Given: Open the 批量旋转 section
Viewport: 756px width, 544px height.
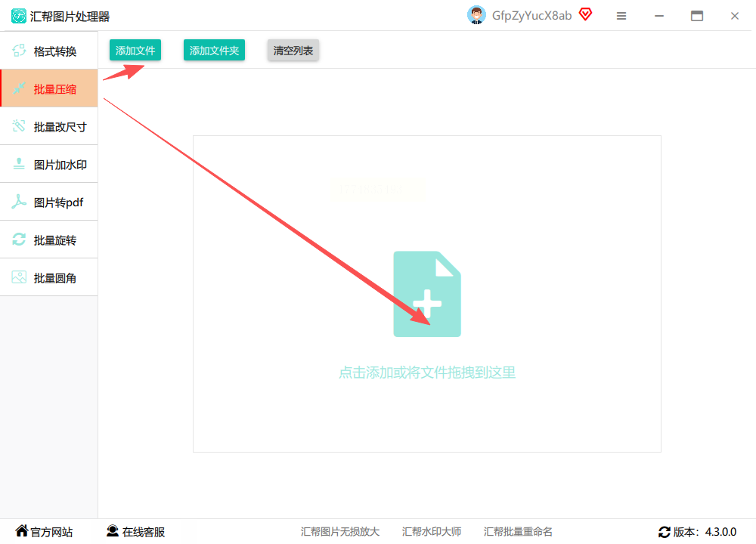Looking at the screenshot, I should (48, 240).
